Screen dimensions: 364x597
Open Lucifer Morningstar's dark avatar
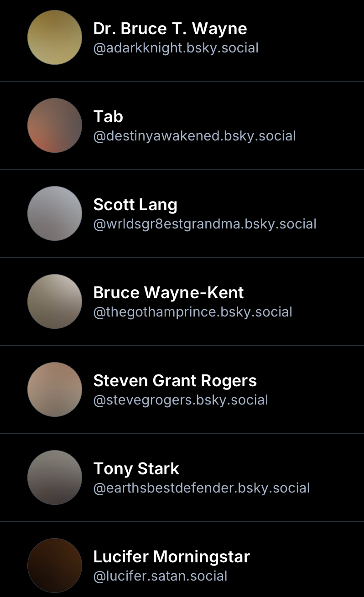click(55, 566)
